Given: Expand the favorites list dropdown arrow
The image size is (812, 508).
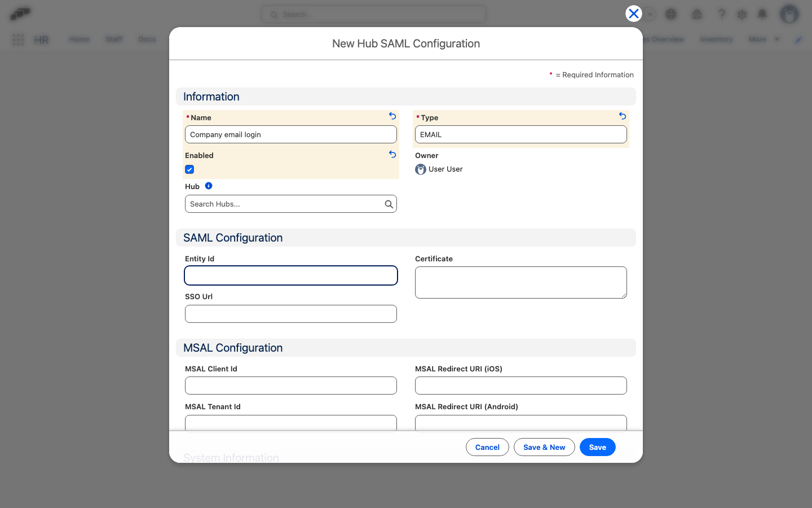Looking at the screenshot, I should click(x=651, y=14).
